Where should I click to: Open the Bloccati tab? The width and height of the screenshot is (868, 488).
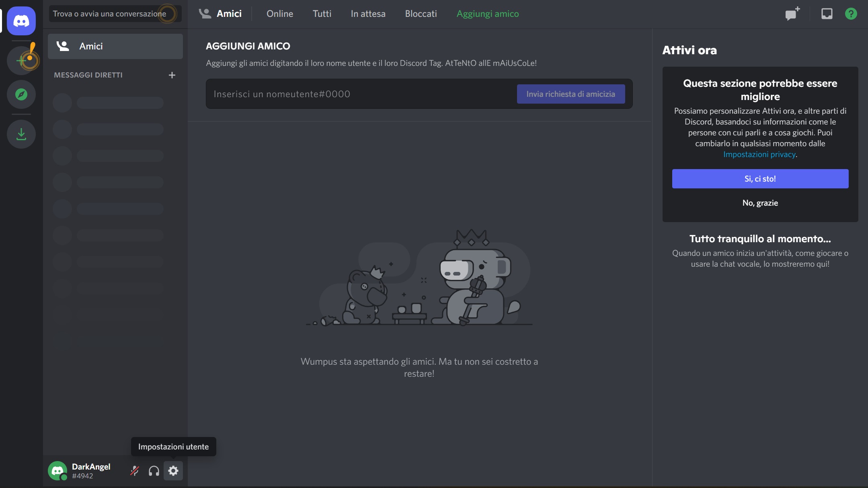pos(421,14)
